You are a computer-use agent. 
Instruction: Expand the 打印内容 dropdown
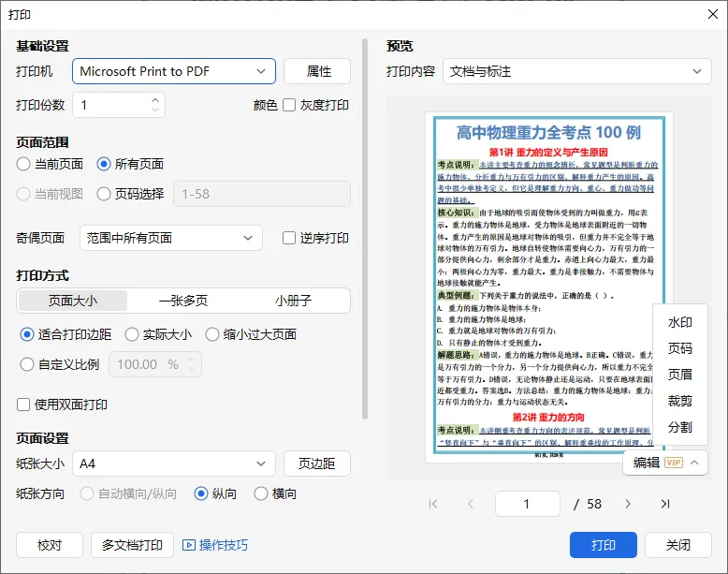[x=576, y=71]
